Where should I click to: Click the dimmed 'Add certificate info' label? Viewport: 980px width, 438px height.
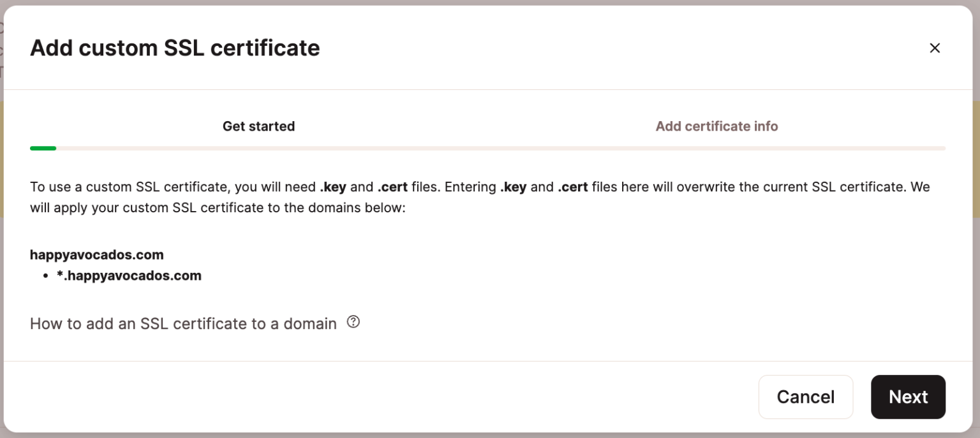click(x=716, y=126)
